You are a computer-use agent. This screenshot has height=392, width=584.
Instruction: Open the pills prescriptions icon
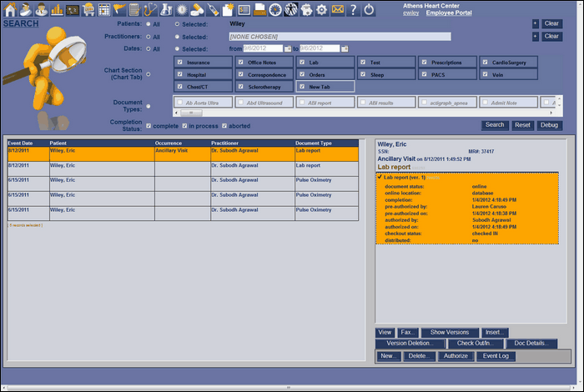(x=198, y=9)
